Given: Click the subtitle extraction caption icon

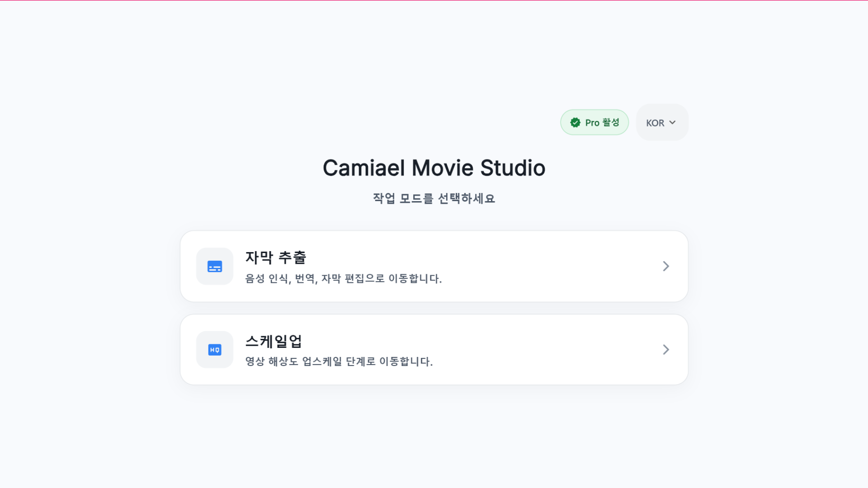Looking at the screenshot, I should click(215, 267).
